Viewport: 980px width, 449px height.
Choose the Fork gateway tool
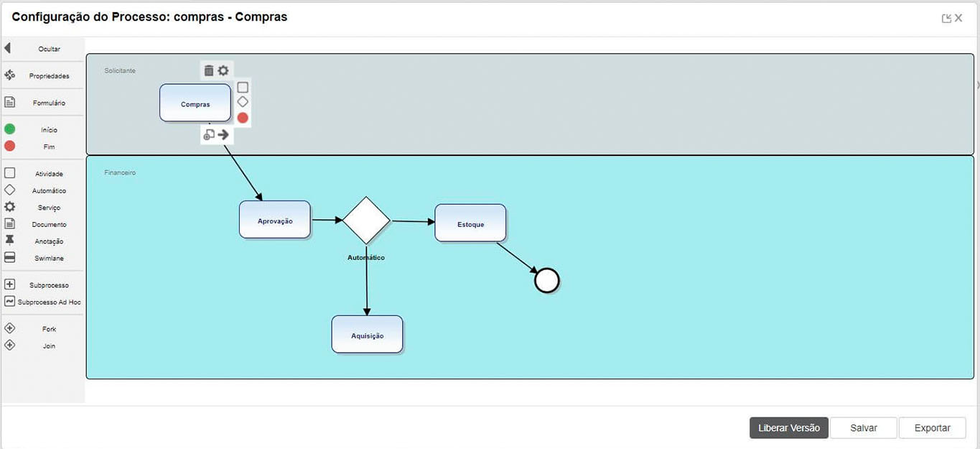(10, 328)
